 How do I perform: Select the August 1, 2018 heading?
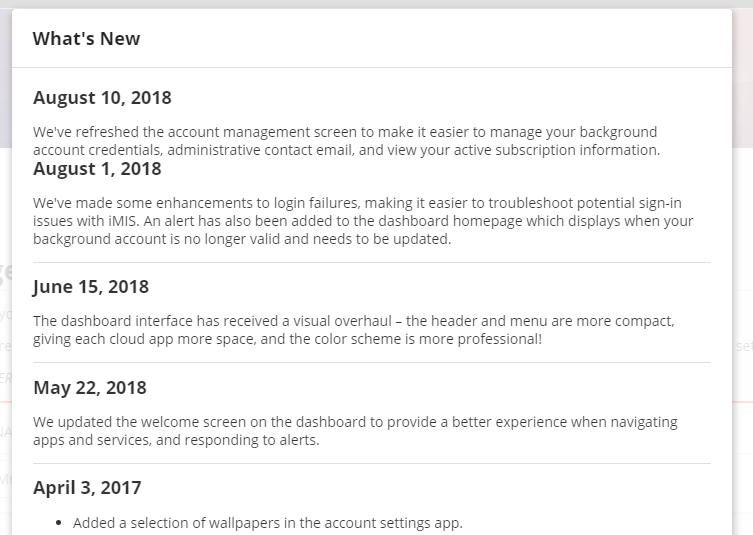pyautogui.click(x=97, y=169)
